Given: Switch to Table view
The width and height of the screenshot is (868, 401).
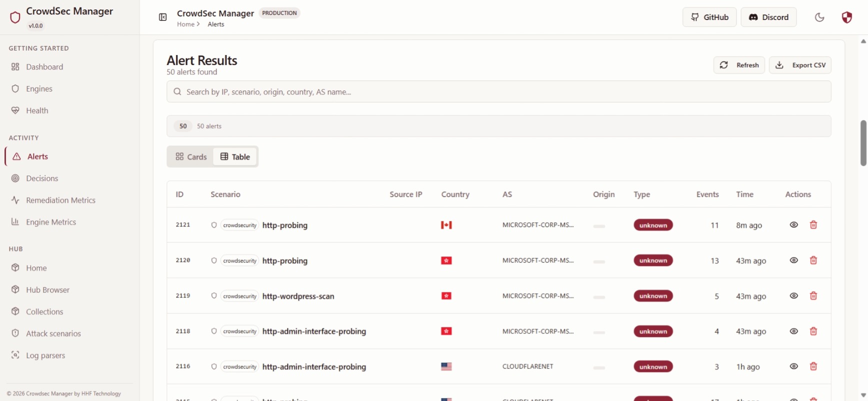Looking at the screenshot, I should [x=235, y=156].
